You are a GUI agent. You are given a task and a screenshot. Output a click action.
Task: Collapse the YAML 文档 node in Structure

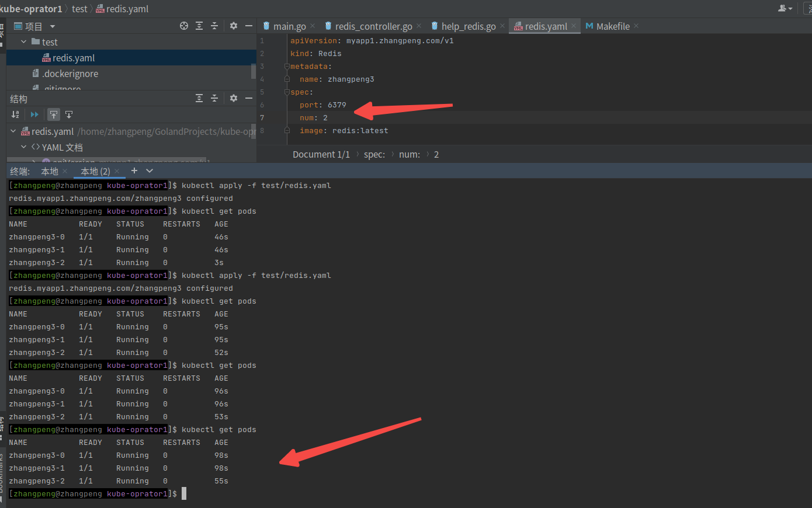pyautogui.click(x=23, y=147)
